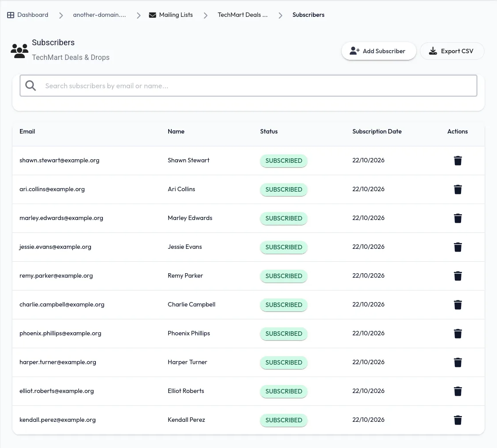Click marley.edwards@example.org email cell
This screenshot has height=448, width=497.
[x=61, y=218]
